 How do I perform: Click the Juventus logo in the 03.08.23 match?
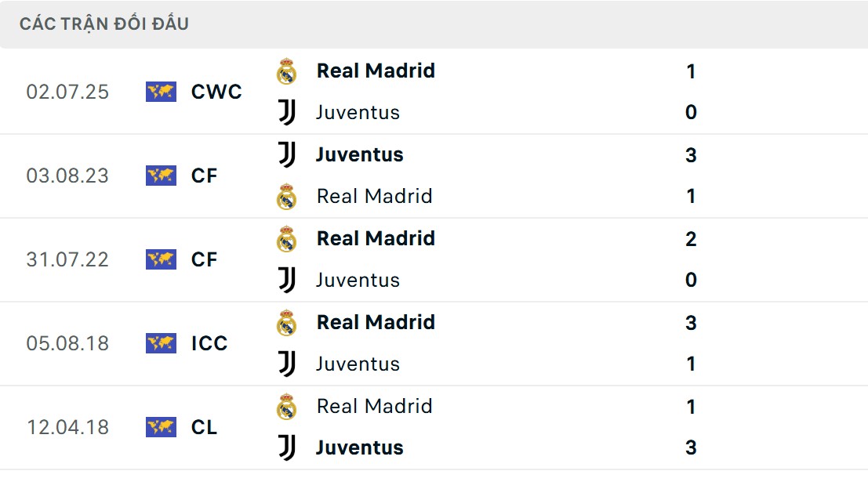pyautogui.click(x=287, y=154)
